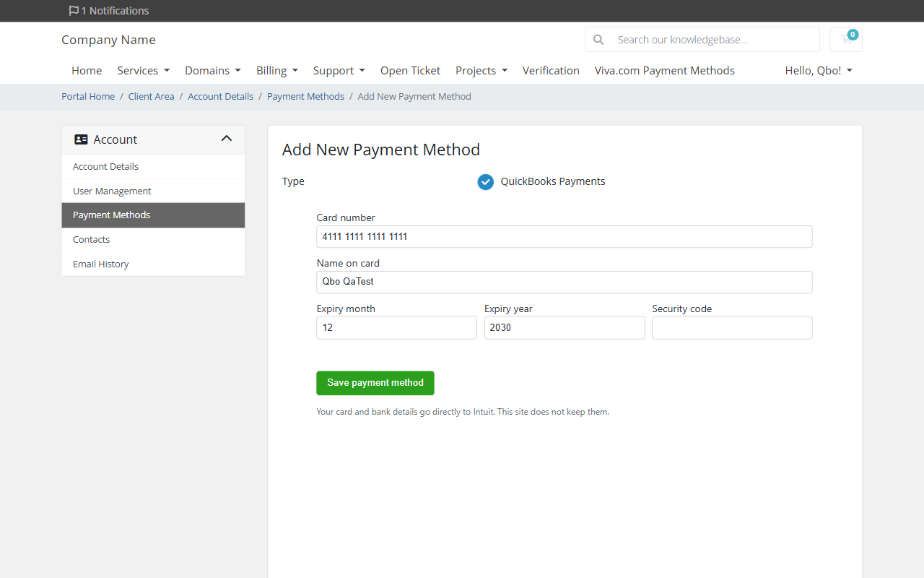Open the Projects dropdown menu

point(481,71)
